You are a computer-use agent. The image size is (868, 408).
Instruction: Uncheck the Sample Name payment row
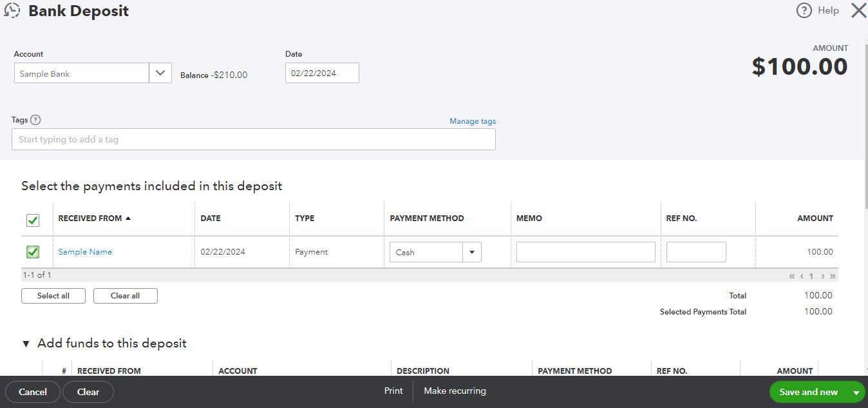[32, 251]
